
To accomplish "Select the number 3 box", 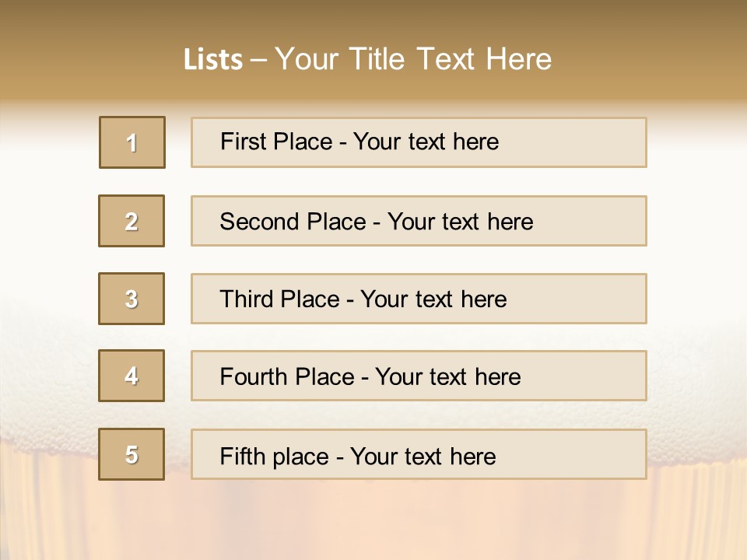I will [x=132, y=299].
